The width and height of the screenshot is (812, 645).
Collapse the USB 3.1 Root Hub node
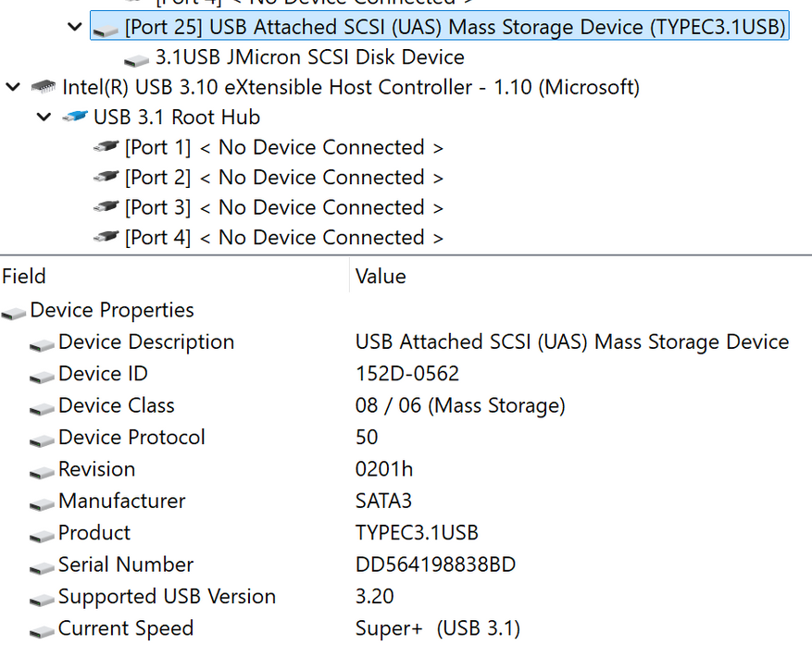(44, 118)
